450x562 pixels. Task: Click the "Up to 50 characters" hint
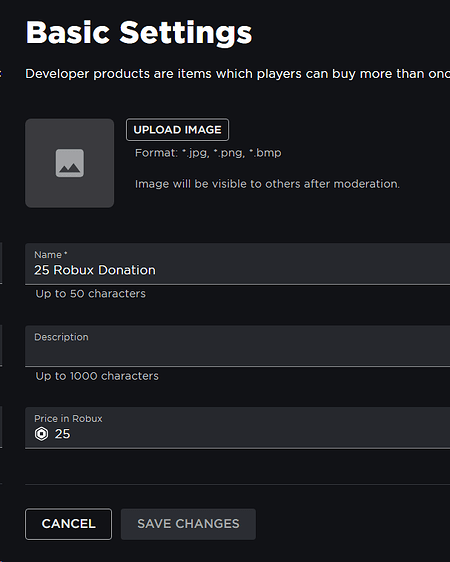(x=91, y=294)
